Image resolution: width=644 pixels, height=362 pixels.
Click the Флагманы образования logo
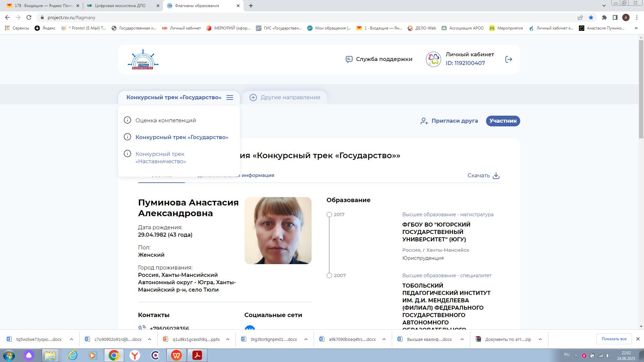pos(143,59)
